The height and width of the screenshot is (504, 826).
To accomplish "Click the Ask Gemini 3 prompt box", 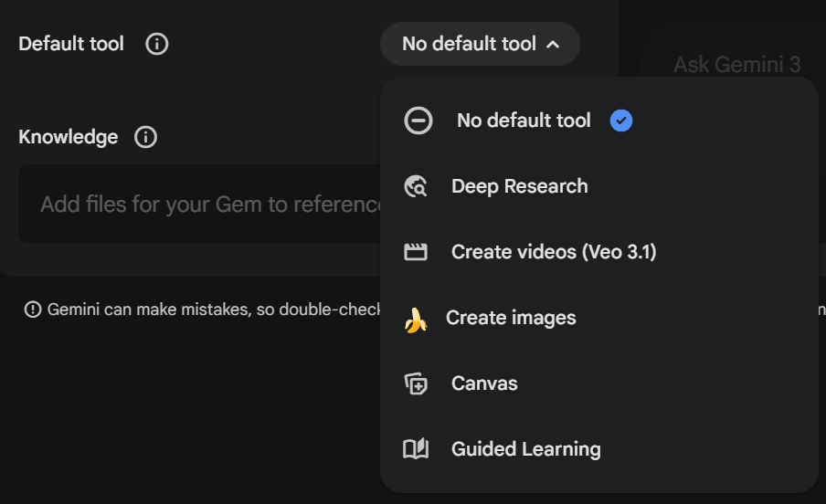I will click(x=736, y=65).
